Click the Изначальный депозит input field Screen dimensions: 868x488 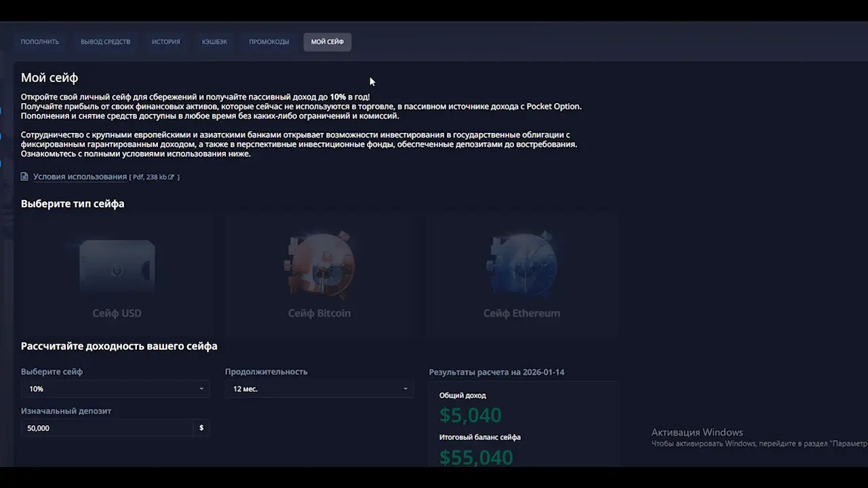108,428
